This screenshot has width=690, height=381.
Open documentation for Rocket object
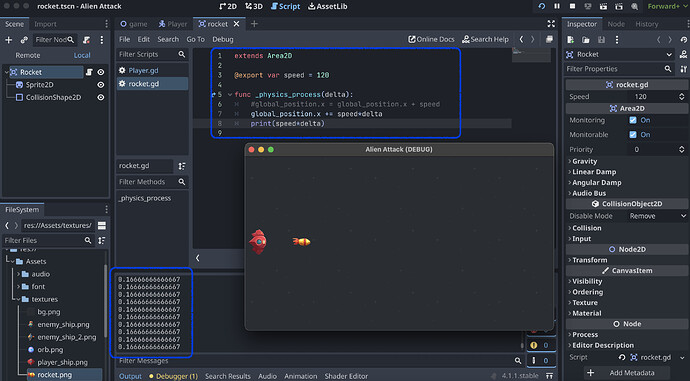click(683, 55)
